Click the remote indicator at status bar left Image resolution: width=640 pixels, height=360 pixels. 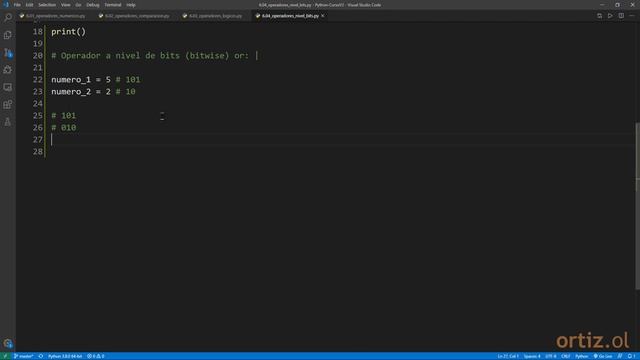click(x=5, y=356)
